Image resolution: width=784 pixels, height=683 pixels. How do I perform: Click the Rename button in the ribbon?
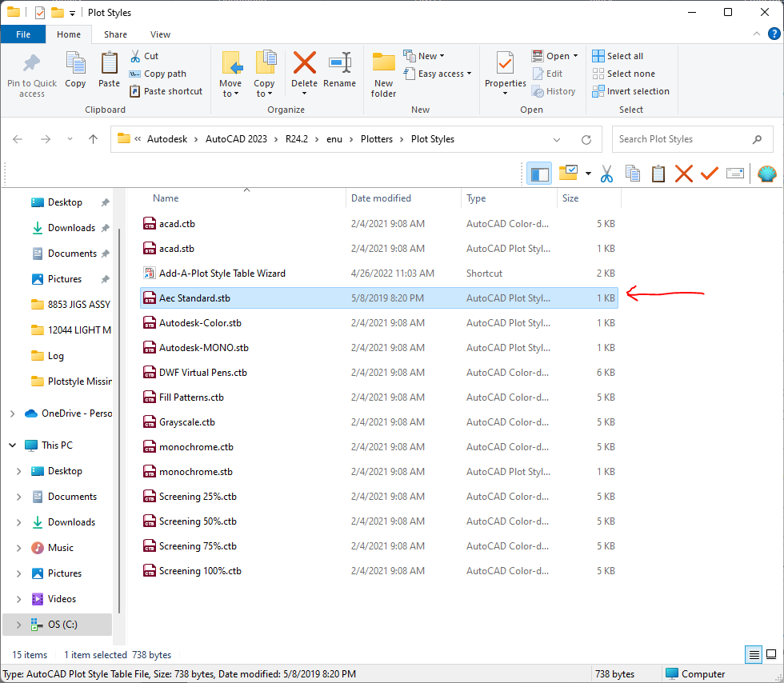(340, 72)
